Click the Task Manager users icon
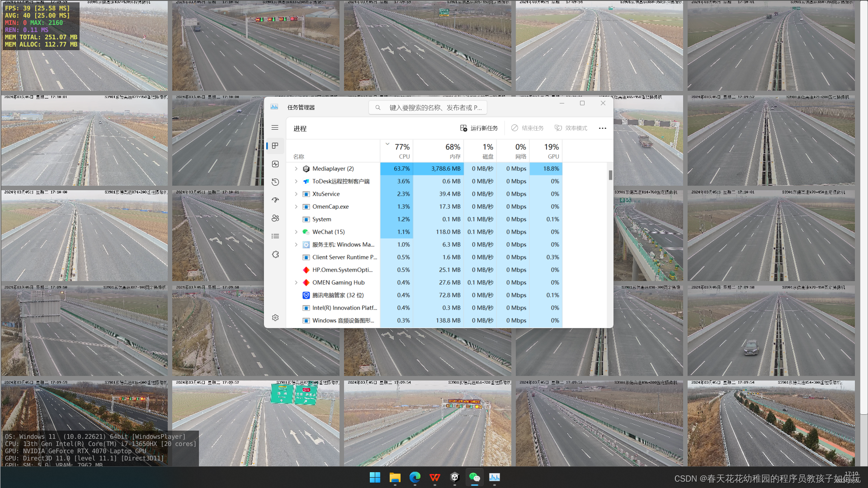868x488 pixels. coord(275,217)
